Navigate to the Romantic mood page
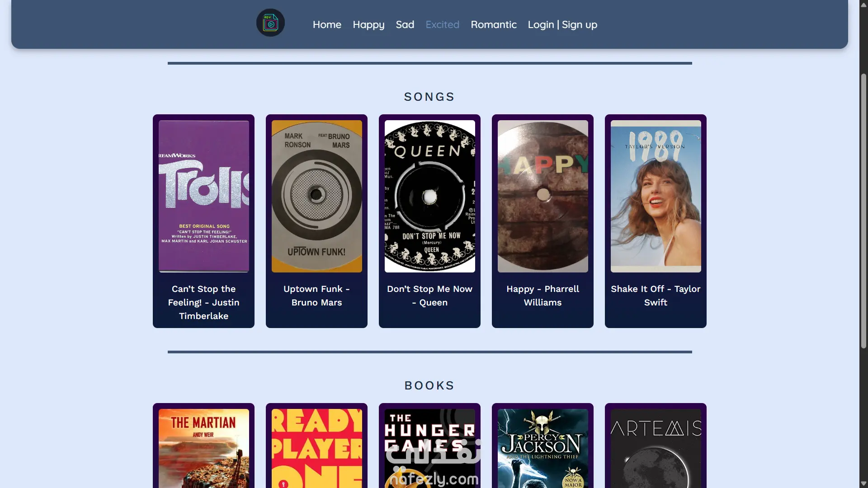The height and width of the screenshot is (488, 868). 493,25
